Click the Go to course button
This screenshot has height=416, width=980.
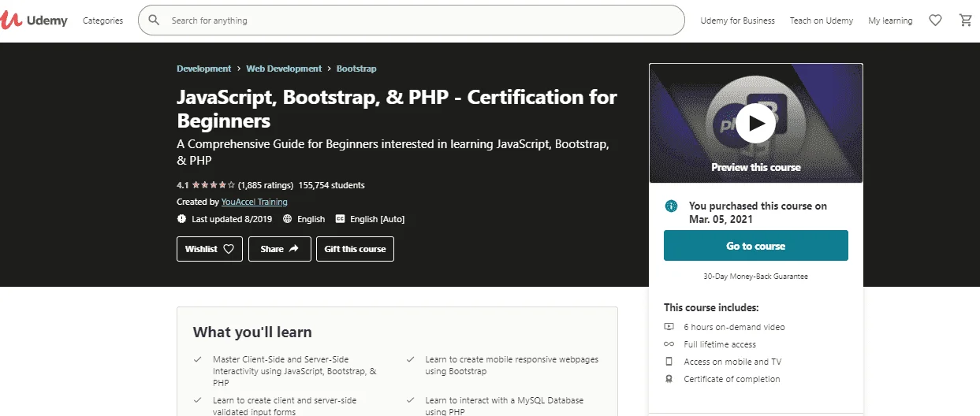[x=756, y=246]
